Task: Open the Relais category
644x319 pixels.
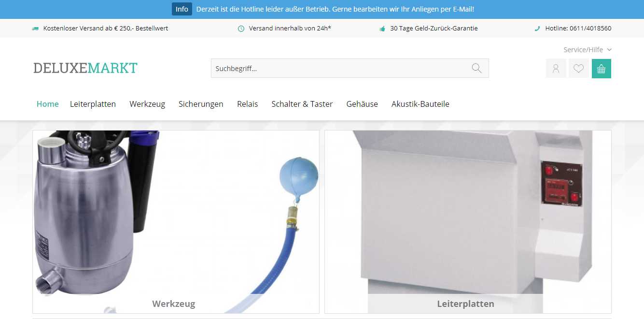Action: (247, 104)
